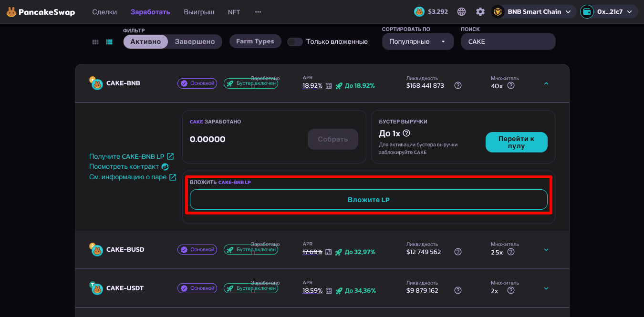
Task: Open the Farm Types filter
Action: tap(255, 41)
